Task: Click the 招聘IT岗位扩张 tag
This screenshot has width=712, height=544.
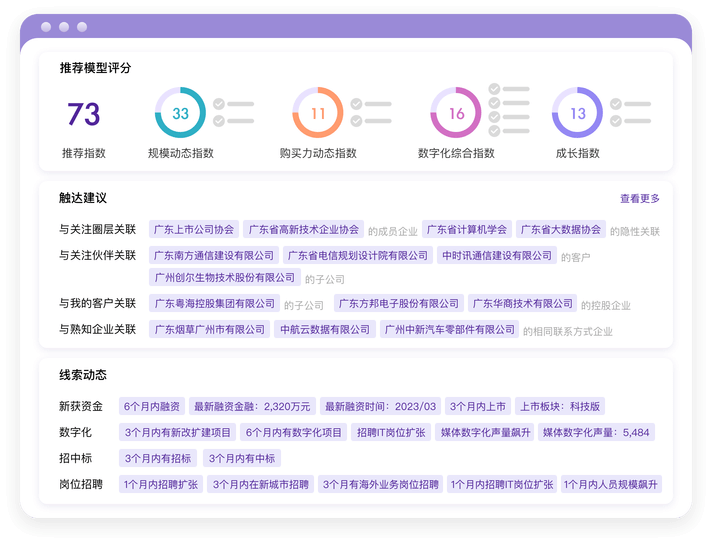Action: [391, 432]
